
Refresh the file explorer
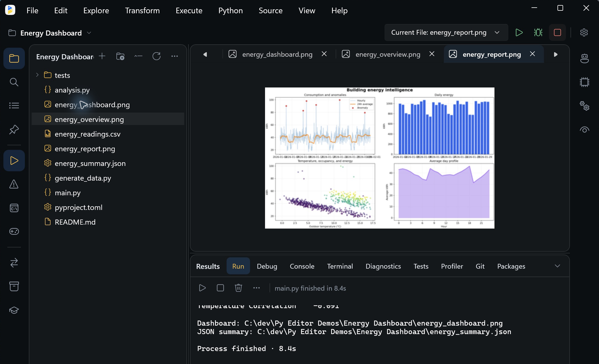156,56
